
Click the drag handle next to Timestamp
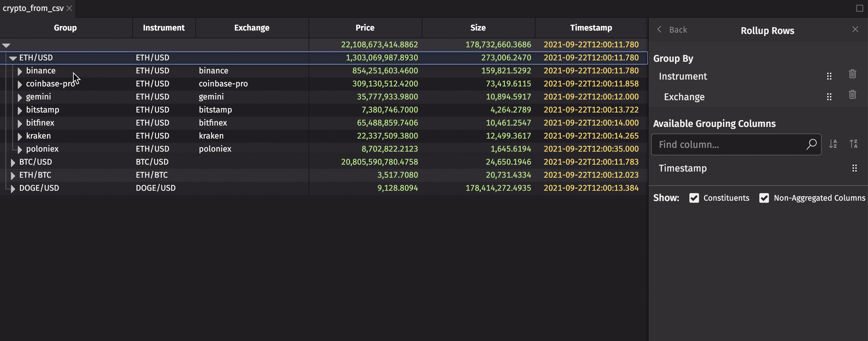(x=854, y=168)
